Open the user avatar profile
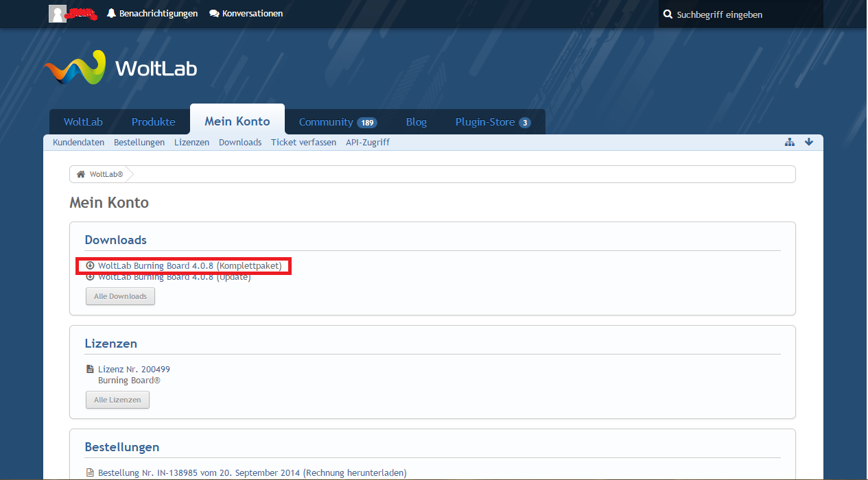 (58, 14)
